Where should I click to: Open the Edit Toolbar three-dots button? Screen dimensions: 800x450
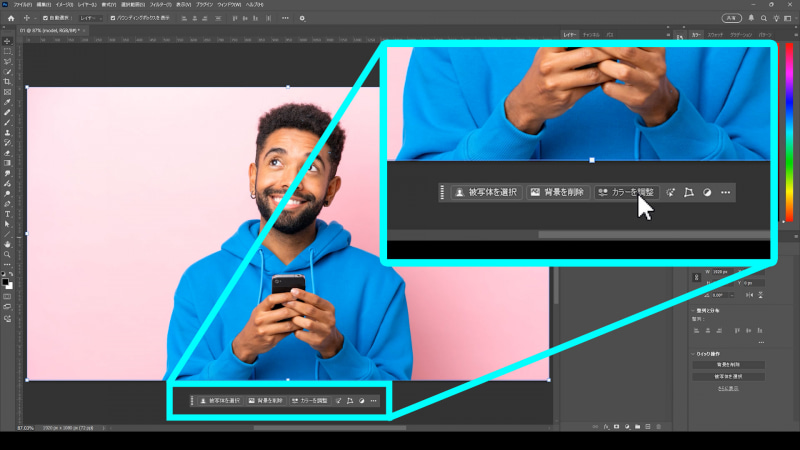7,264
